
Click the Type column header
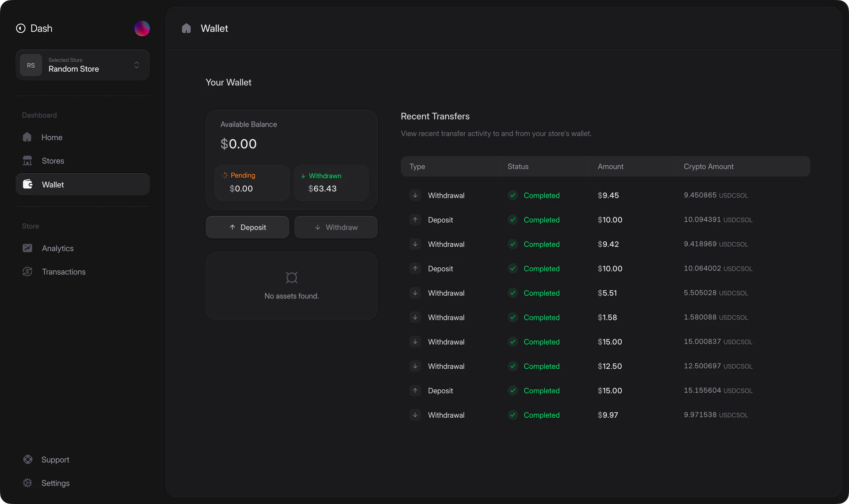417,166
